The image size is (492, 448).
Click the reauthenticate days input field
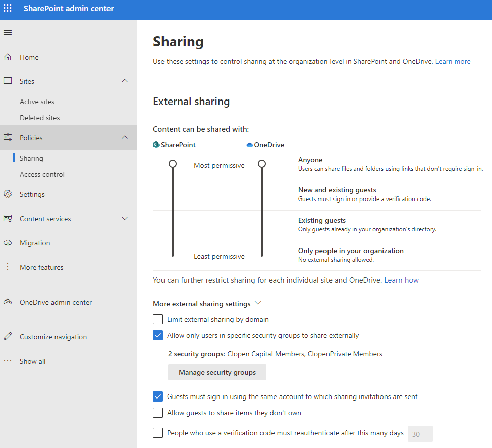(x=420, y=434)
